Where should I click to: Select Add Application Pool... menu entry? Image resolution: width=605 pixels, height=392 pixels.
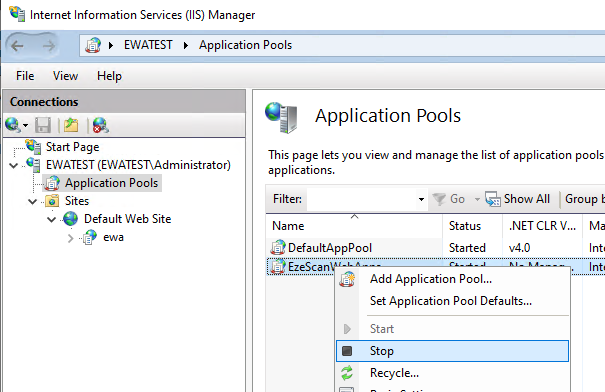point(431,279)
